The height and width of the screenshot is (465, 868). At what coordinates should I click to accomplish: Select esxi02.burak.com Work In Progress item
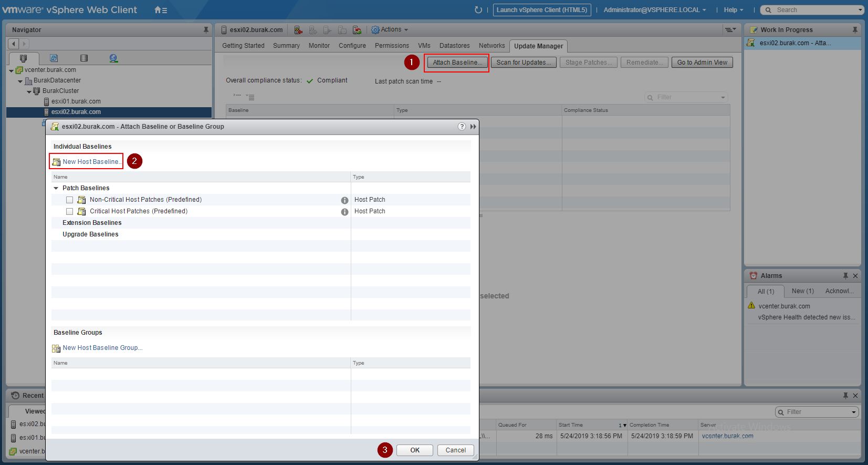pyautogui.click(x=802, y=43)
